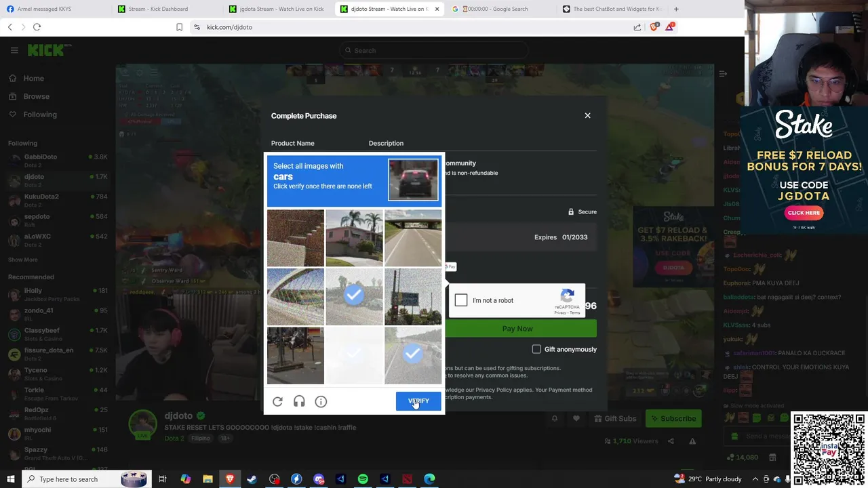Viewport: 868px width, 488px height.
Task: Open aLoWXC channel in following list
Action: coord(58,239)
